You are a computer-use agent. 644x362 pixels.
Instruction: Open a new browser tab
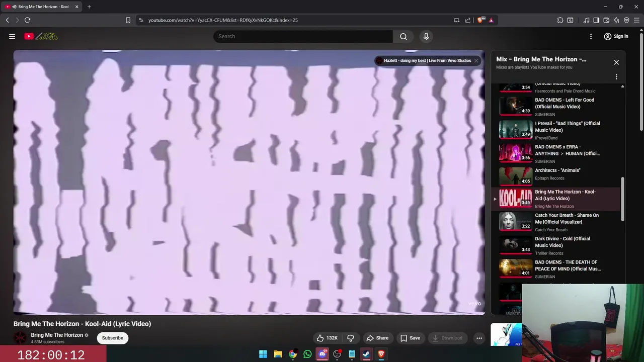(89, 7)
